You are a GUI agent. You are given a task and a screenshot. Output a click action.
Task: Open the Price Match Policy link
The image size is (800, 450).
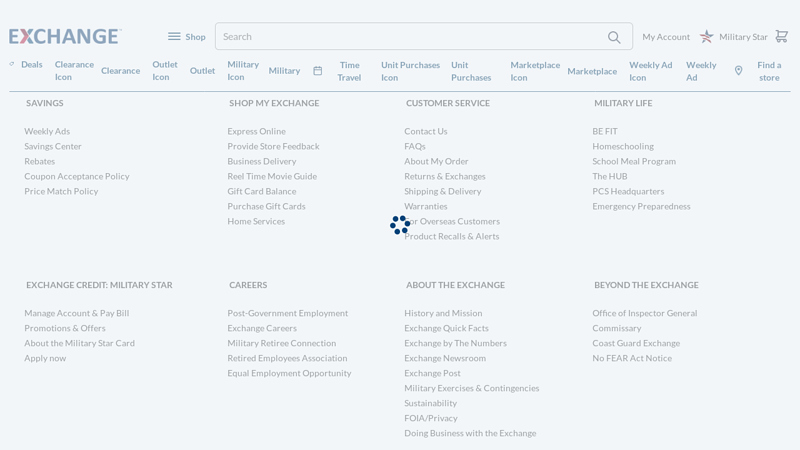pos(61,191)
